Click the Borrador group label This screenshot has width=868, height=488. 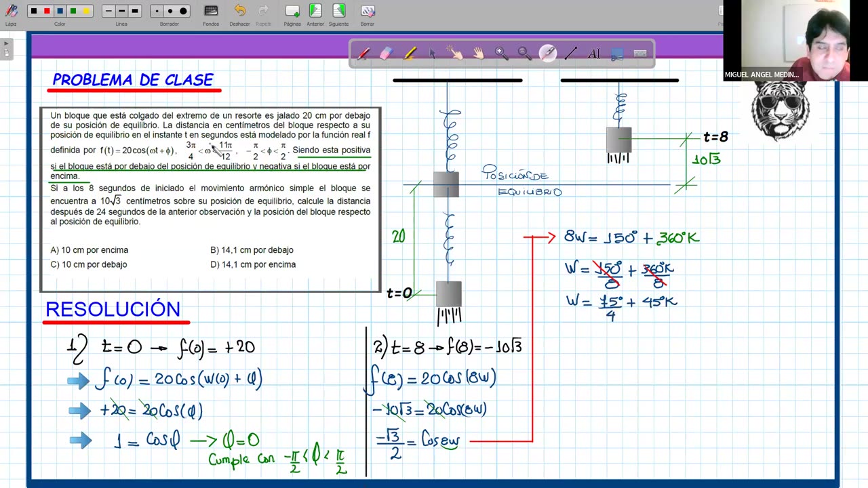[170, 24]
